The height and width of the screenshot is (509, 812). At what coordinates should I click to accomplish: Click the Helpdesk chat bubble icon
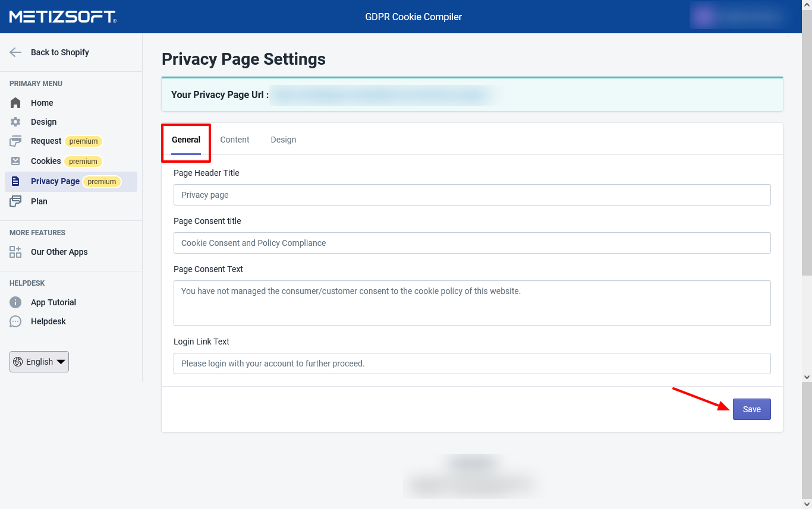tap(15, 321)
